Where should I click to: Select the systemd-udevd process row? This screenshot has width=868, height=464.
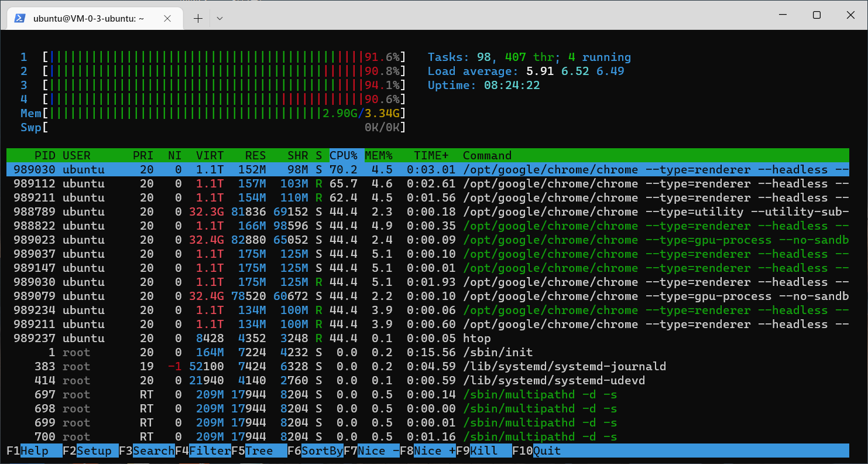pyautogui.click(x=428, y=380)
